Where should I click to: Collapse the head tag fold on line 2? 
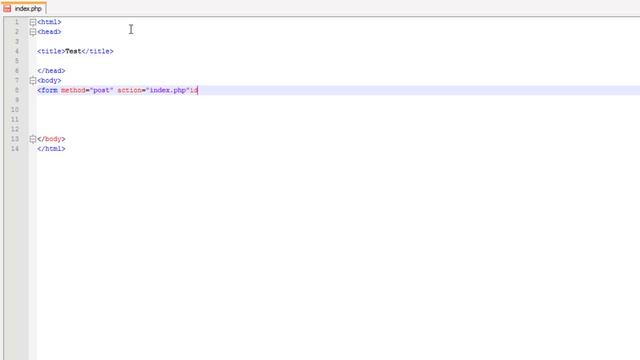33,32
